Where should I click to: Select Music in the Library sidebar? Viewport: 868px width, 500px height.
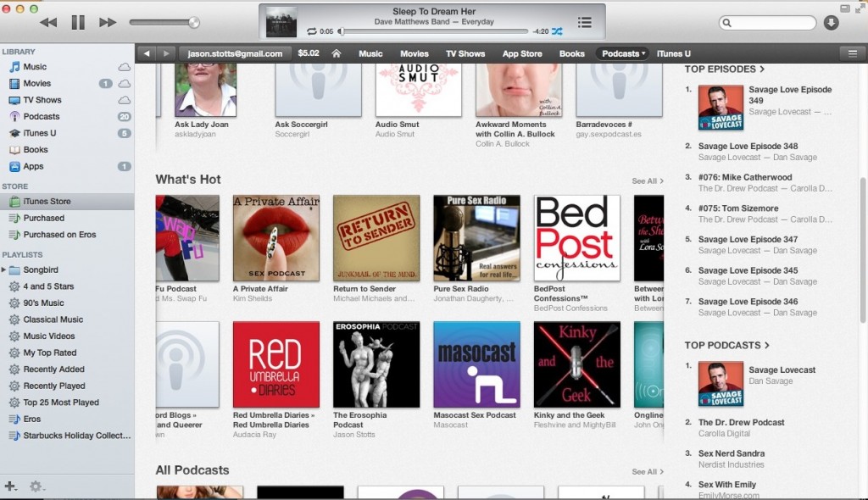[x=34, y=66]
